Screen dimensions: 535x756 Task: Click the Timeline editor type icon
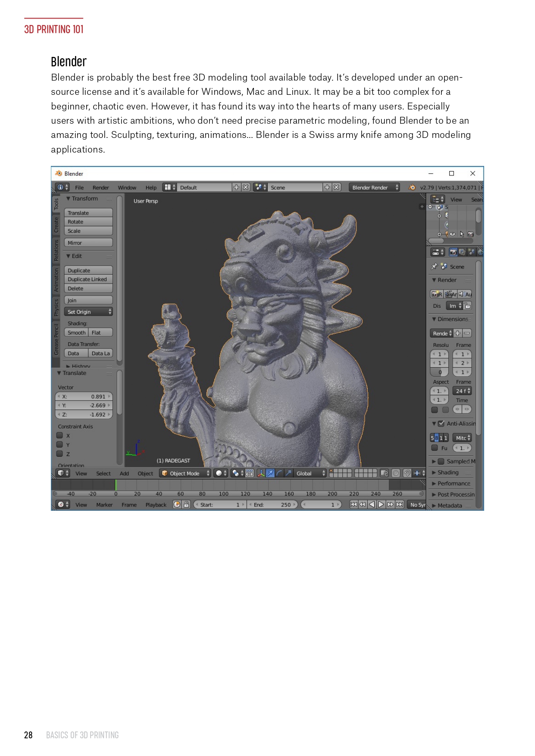click(x=63, y=504)
